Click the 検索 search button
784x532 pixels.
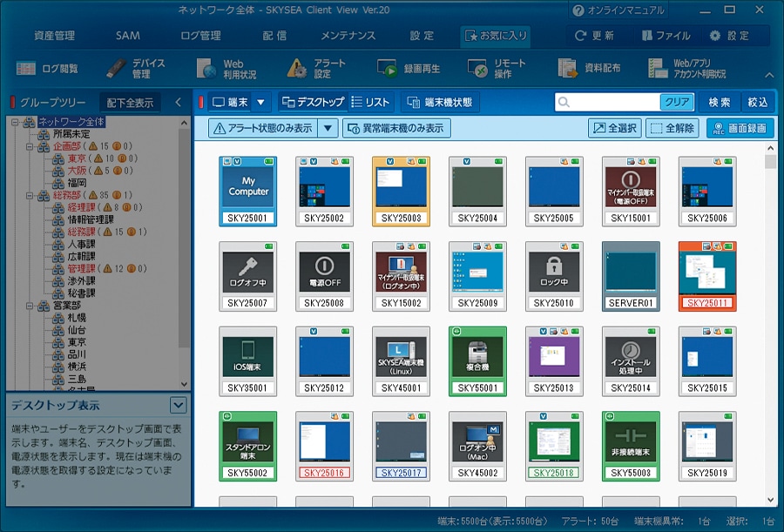click(719, 102)
